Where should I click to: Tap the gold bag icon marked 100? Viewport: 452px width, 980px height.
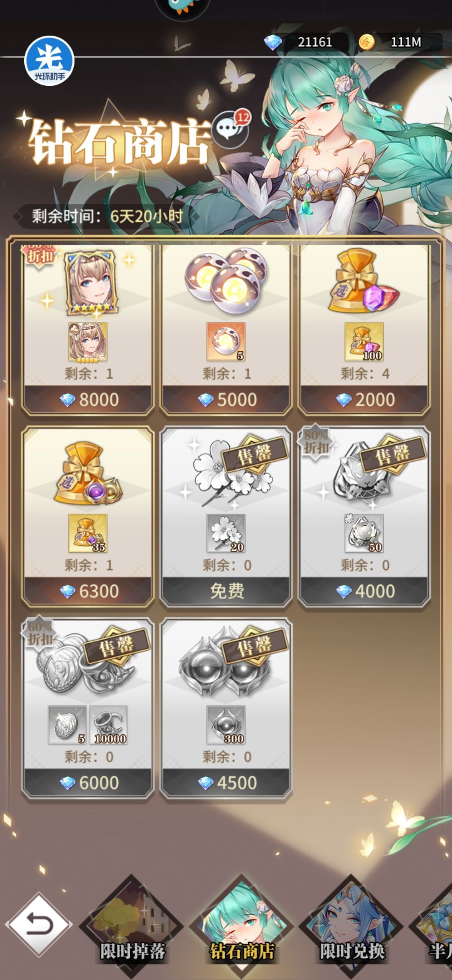(364, 342)
